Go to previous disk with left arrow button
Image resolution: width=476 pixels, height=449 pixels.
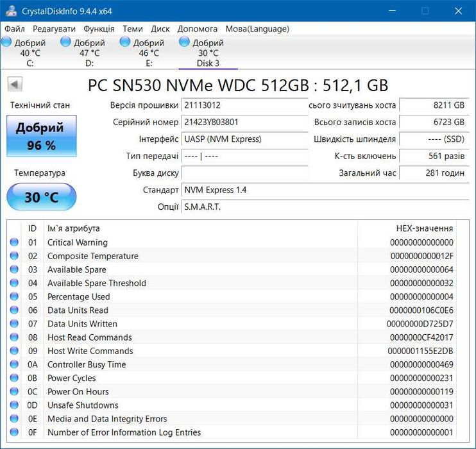15,85
